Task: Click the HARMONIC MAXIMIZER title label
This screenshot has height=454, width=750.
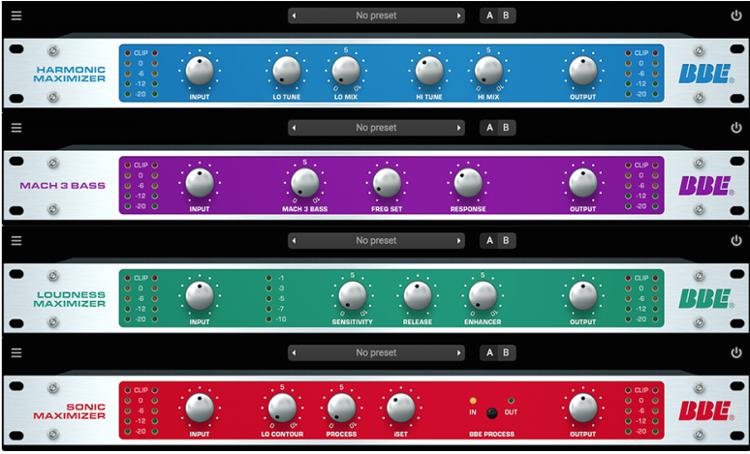Action: tap(70, 74)
